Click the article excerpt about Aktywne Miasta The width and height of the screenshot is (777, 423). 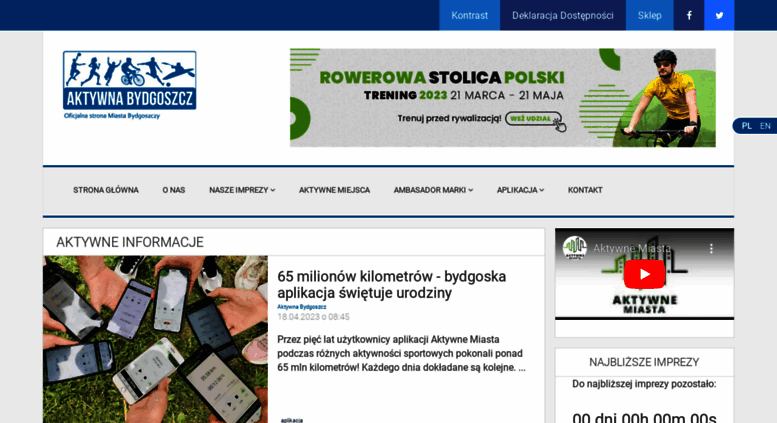pos(401,354)
